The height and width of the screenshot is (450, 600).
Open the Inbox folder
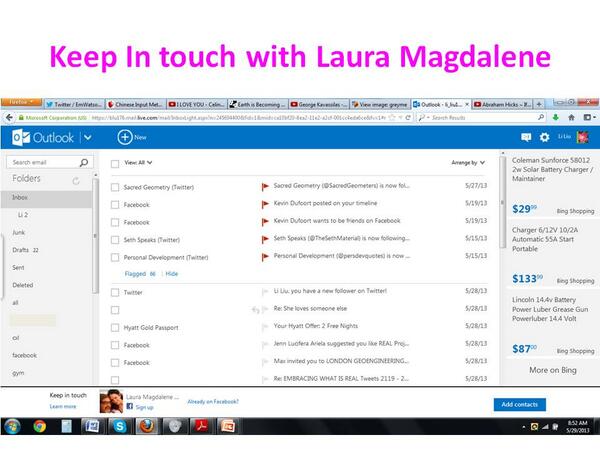46,197
